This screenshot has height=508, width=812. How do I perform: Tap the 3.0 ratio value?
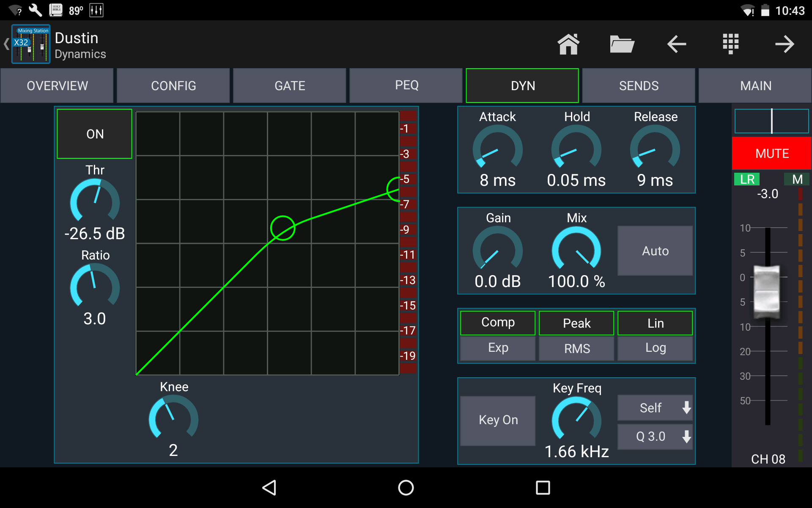click(x=95, y=318)
